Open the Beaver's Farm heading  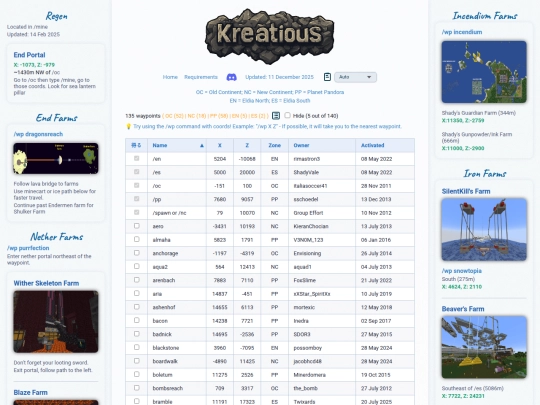point(463,309)
